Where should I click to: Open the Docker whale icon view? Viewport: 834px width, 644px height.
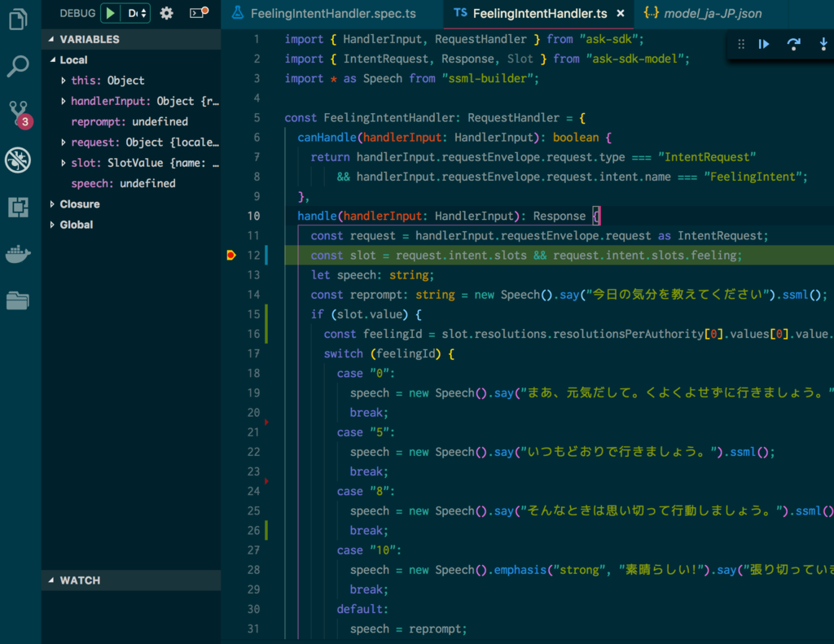coord(18,254)
